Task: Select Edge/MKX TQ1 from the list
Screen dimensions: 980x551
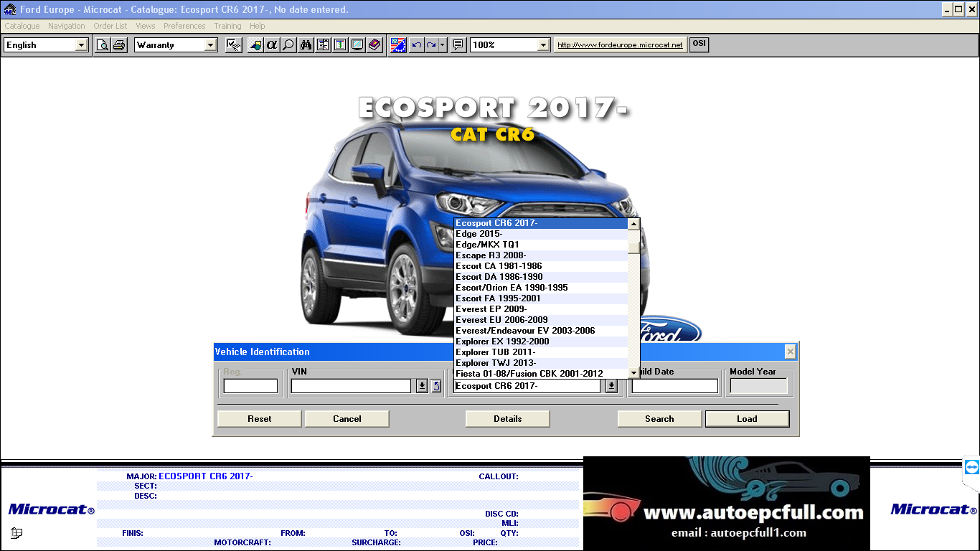Action: pos(541,245)
